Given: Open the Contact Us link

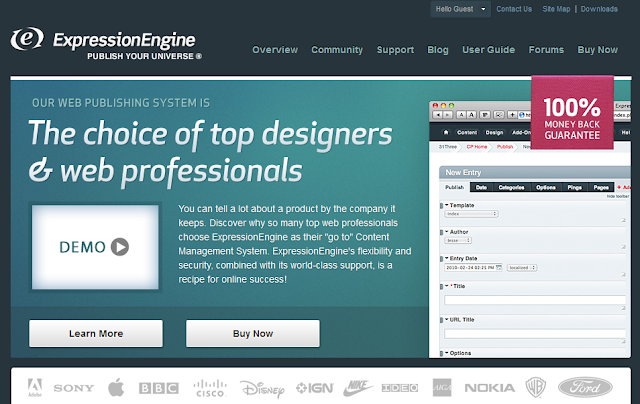Looking at the screenshot, I should [x=514, y=9].
